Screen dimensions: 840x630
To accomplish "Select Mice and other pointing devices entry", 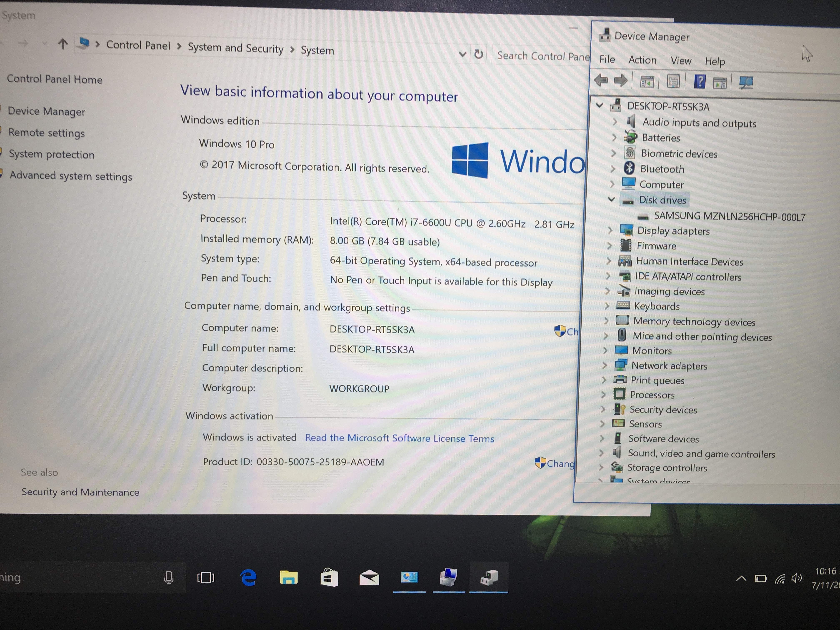I will point(702,336).
